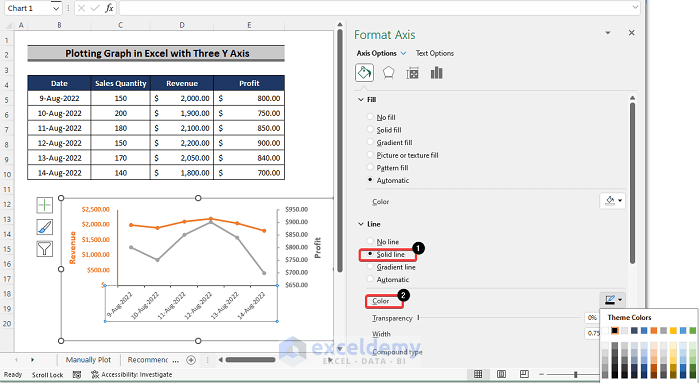Click the formula bar enter checkmark icon
This screenshot has height=383, width=700.
(95, 8)
